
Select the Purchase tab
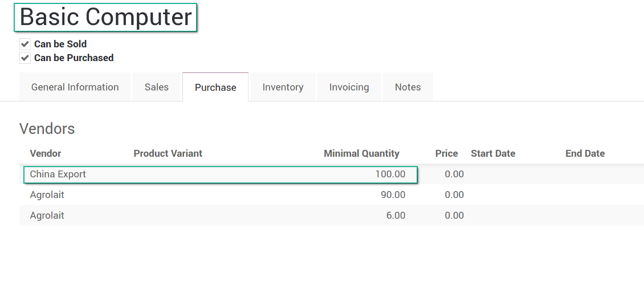tap(215, 87)
